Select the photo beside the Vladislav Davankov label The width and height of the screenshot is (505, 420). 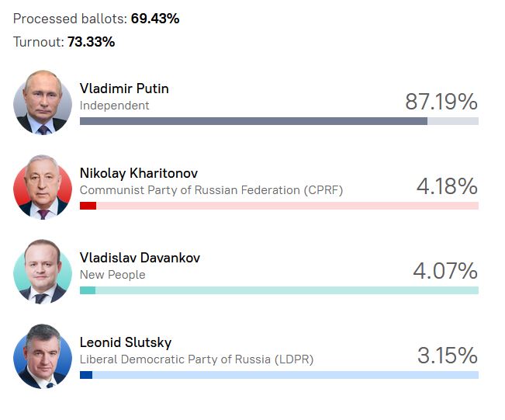tap(43, 272)
